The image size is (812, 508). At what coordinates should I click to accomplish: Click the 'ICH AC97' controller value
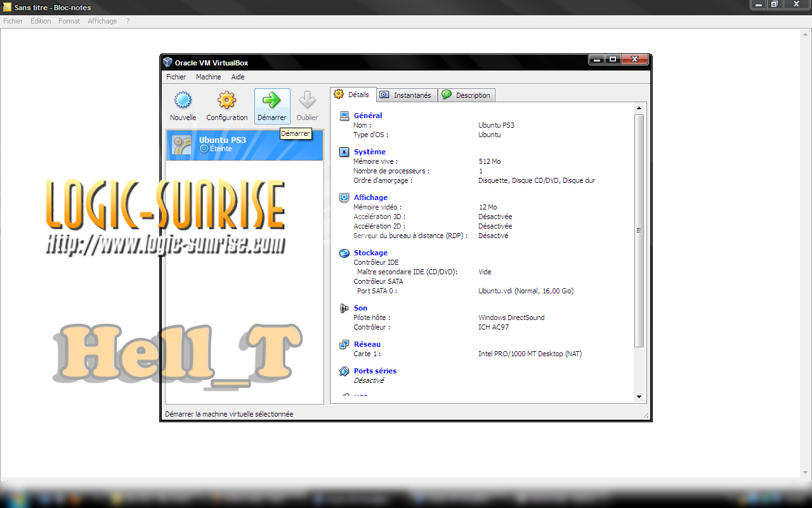click(x=494, y=327)
